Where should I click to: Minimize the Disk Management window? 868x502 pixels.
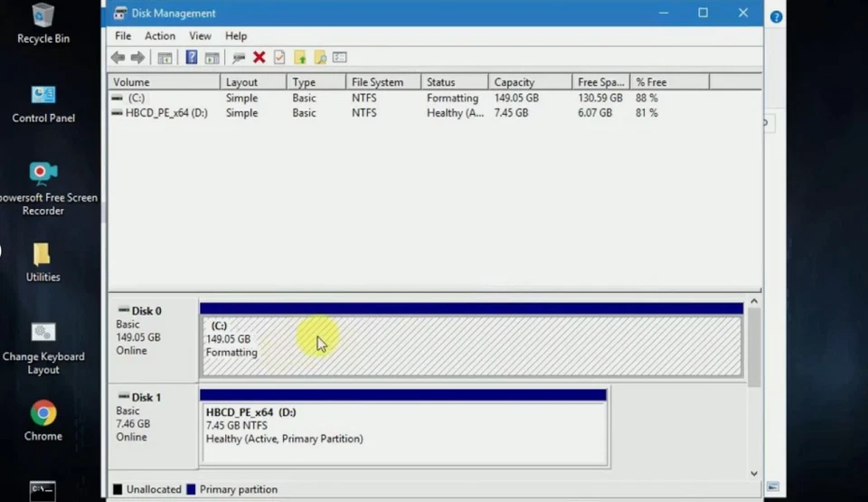(663, 13)
